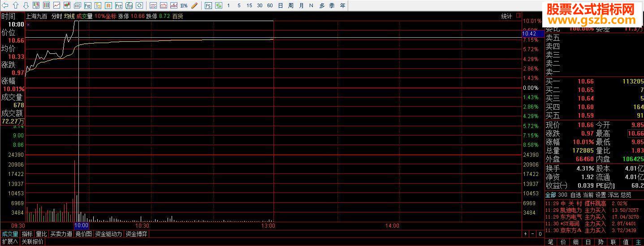Switch to yearly 年 period
This screenshot has width=644, height=246.
click(343, 5)
